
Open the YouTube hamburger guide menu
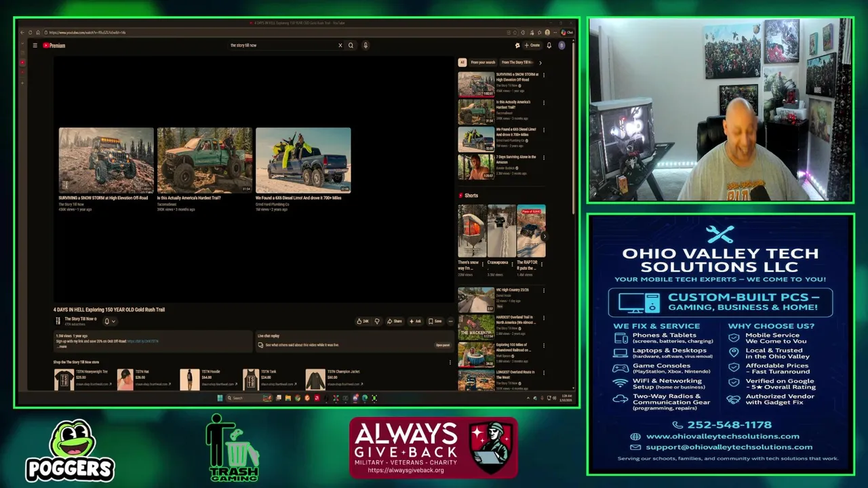point(35,45)
